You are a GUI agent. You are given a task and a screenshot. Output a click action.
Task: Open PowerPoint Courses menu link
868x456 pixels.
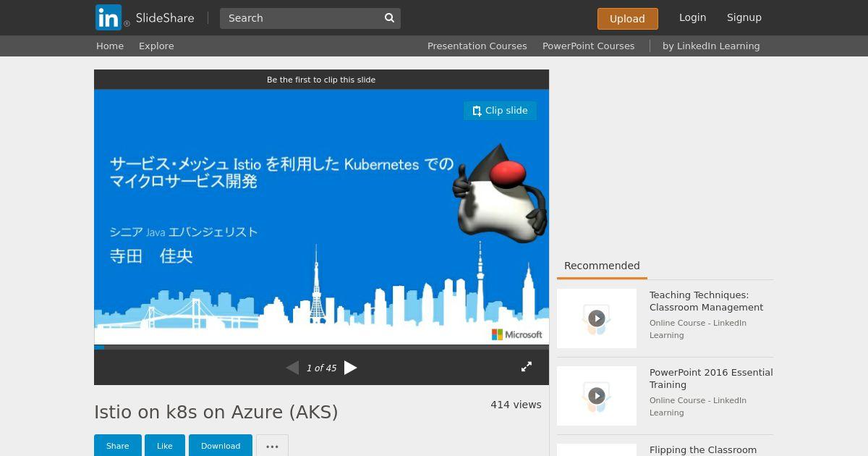coord(588,46)
